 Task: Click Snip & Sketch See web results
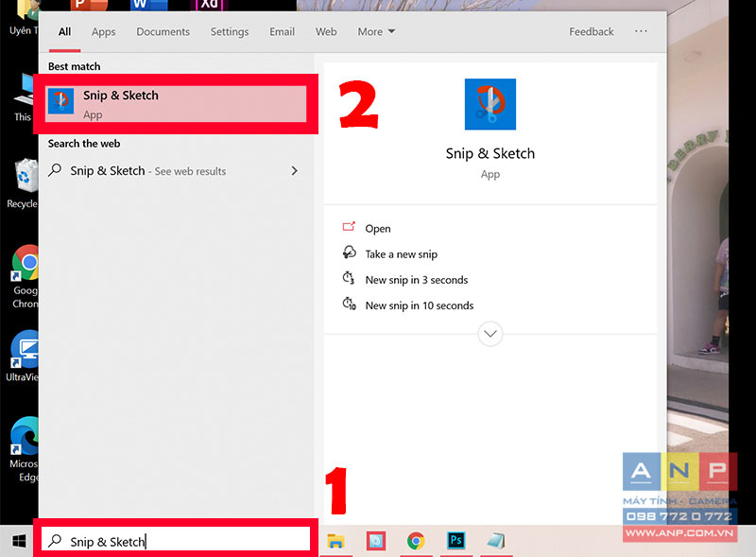174,171
